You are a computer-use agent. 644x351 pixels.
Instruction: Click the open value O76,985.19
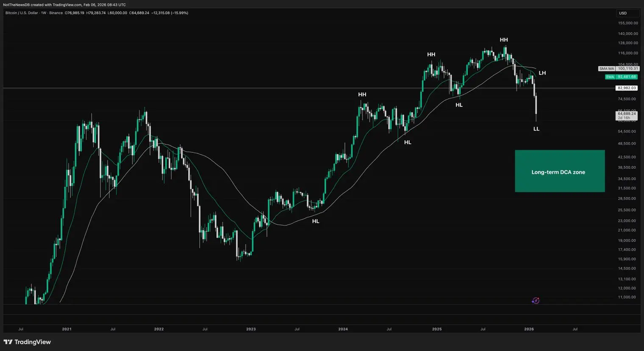point(75,13)
